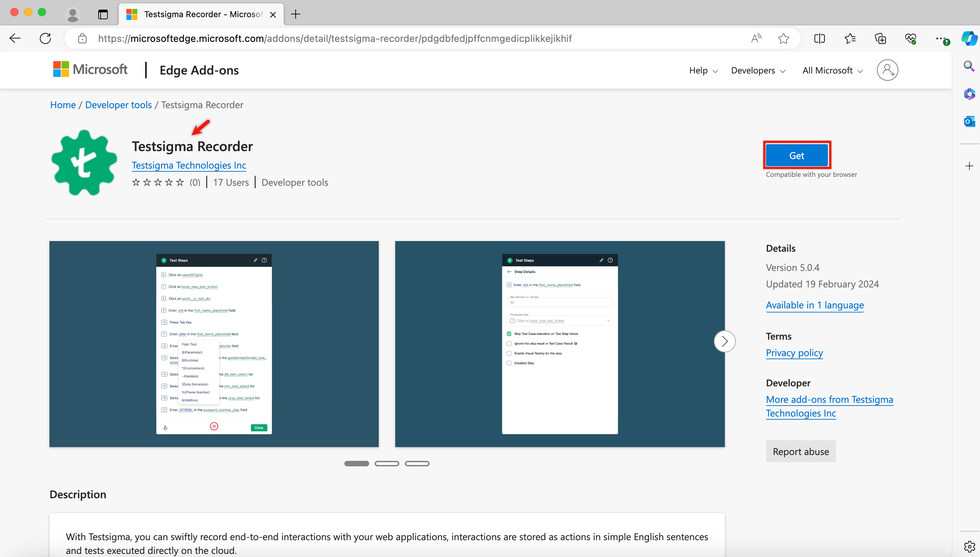980x557 pixels.
Task: Open the Step Details screenshot
Action: [560, 344]
